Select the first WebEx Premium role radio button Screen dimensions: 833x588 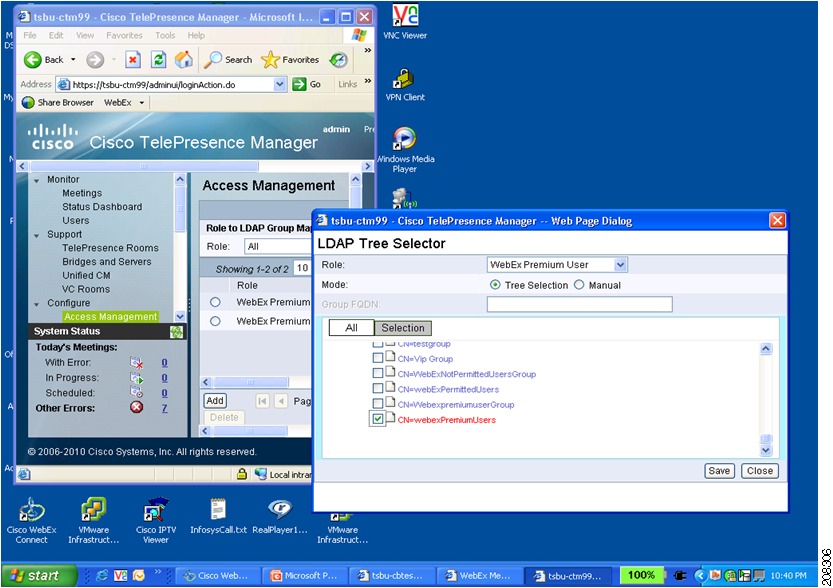(215, 302)
